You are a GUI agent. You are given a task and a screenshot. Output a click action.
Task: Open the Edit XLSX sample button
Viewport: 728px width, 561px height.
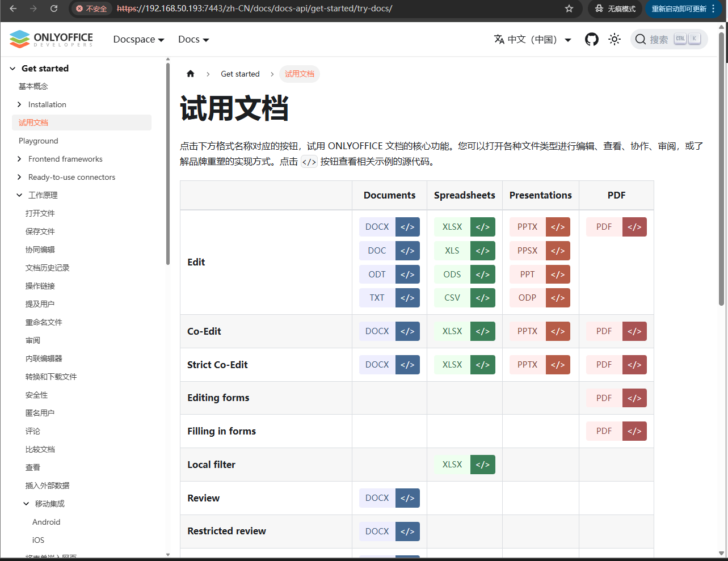tap(452, 227)
